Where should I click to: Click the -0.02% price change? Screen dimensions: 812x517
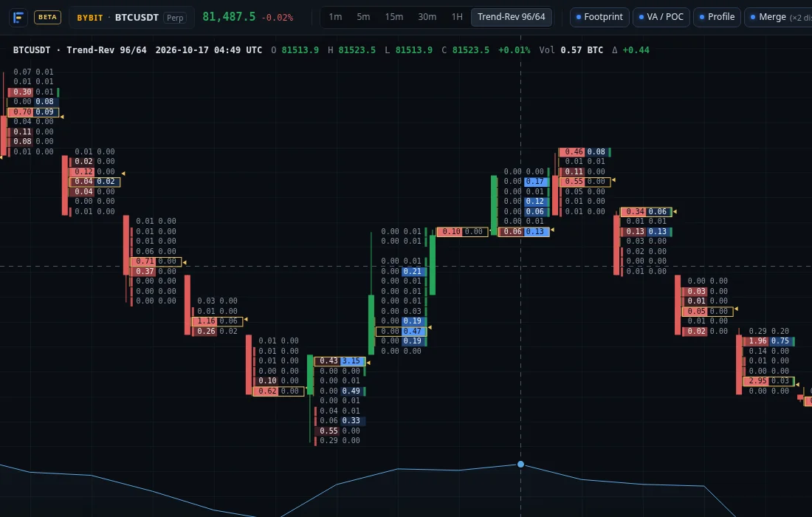click(x=277, y=18)
